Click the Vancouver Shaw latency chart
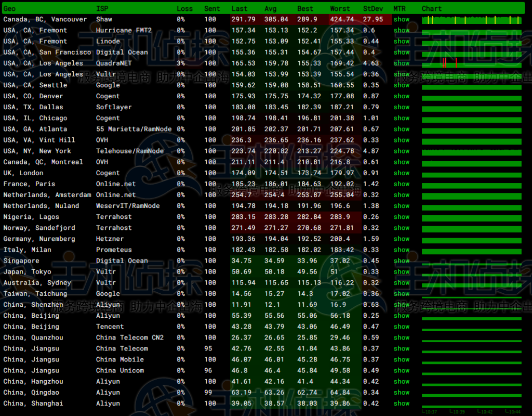The height and width of the screenshot is (416, 532). pyautogui.click(x=471, y=20)
